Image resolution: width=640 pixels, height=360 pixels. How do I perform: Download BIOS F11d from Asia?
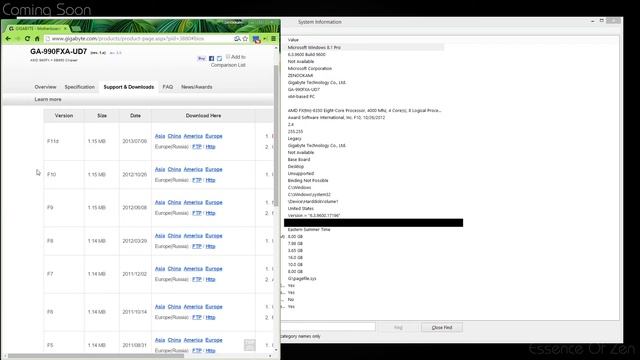pyautogui.click(x=160, y=136)
